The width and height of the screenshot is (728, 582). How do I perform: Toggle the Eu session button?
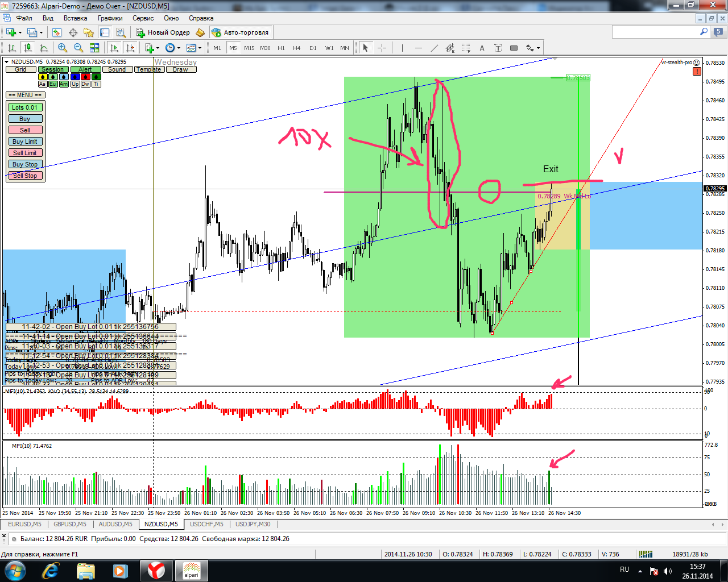click(53, 84)
